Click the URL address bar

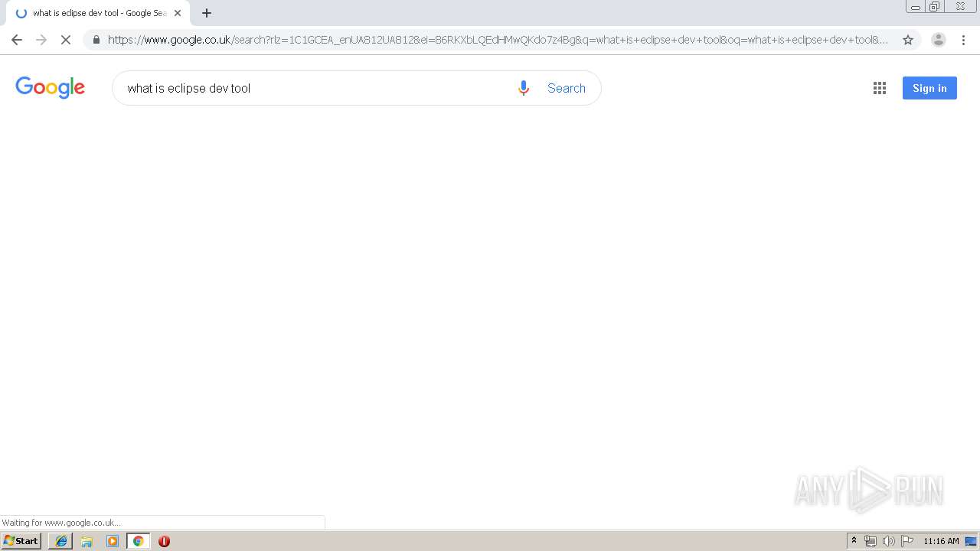[x=498, y=40]
